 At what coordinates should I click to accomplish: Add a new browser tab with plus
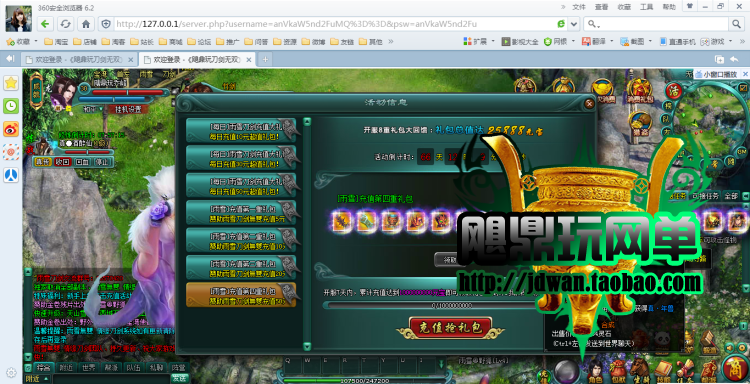point(265,59)
